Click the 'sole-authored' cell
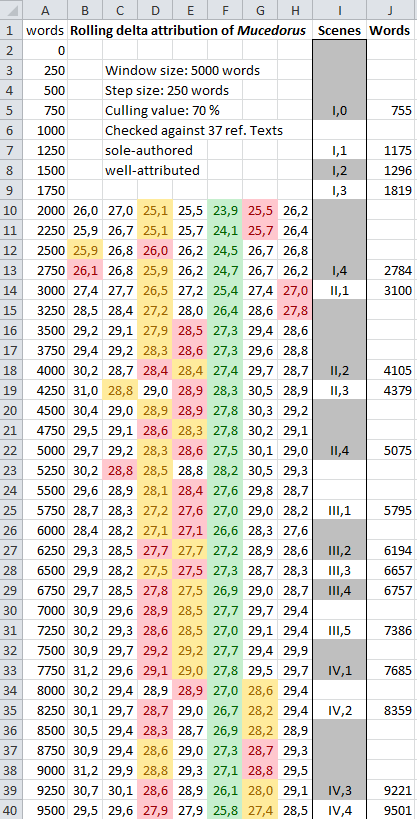 (149, 150)
